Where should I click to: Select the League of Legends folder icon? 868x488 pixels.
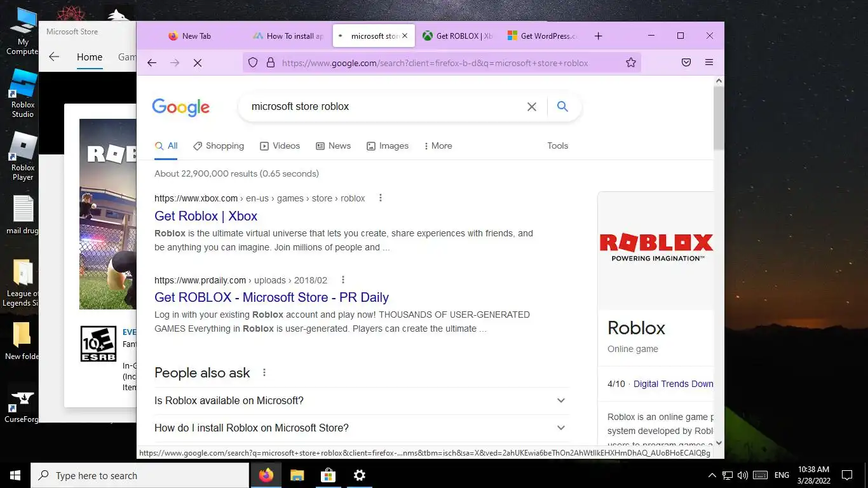(x=23, y=283)
